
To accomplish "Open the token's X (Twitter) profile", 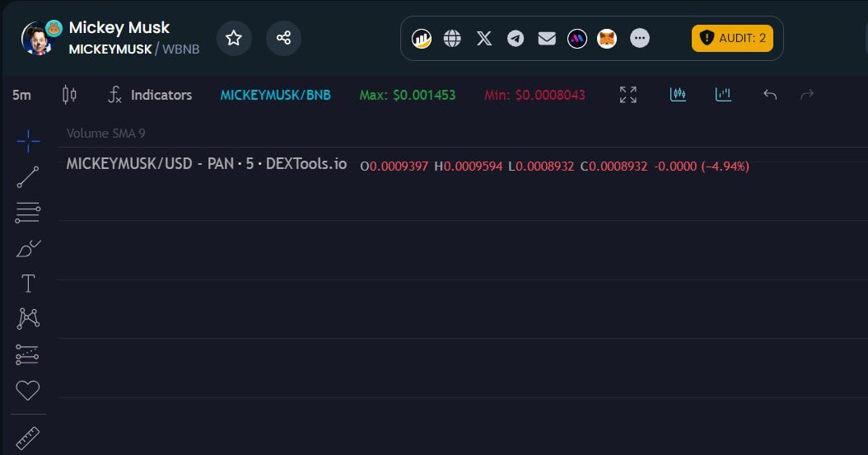I will click(x=484, y=38).
